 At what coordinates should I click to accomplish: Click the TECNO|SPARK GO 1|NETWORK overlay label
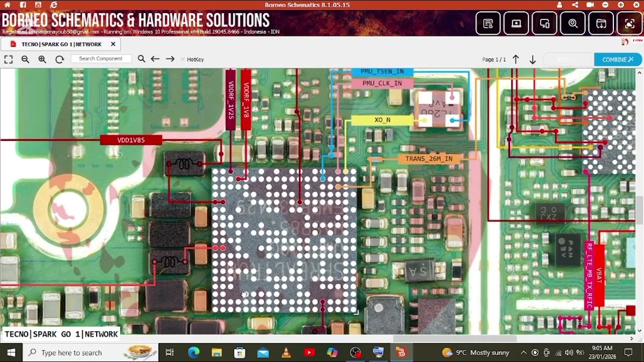click(61, 334)
